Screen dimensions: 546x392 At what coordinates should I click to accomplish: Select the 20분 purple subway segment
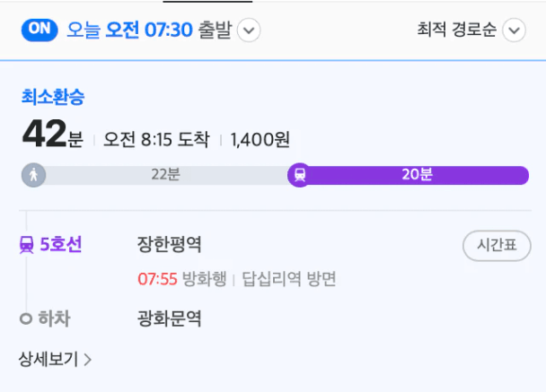(418, 176)
